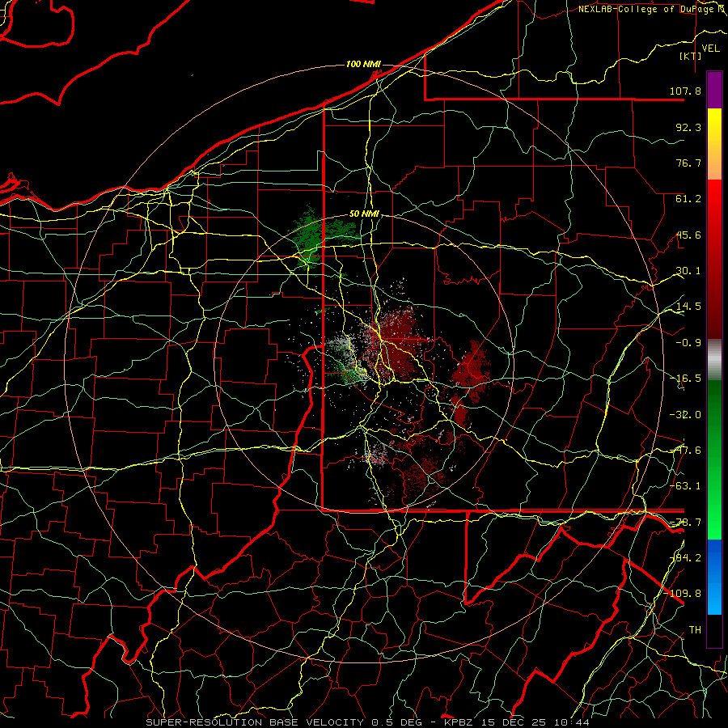Click the 107.8 velocity scale value
This screenshot has height=728, width=728.
point(685,91)
